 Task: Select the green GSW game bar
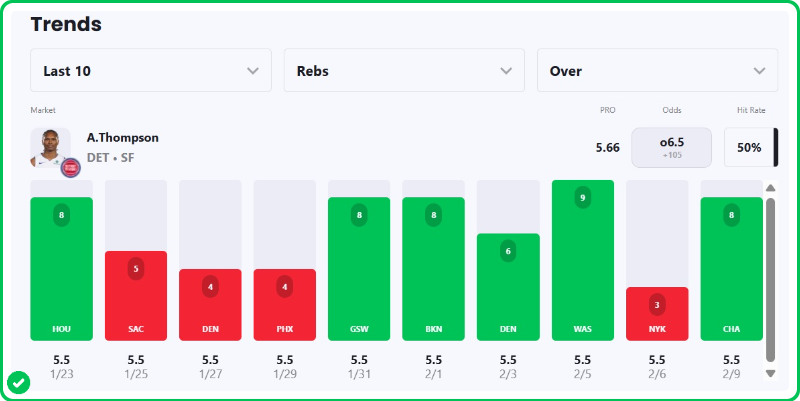click(x=359, y=268)
